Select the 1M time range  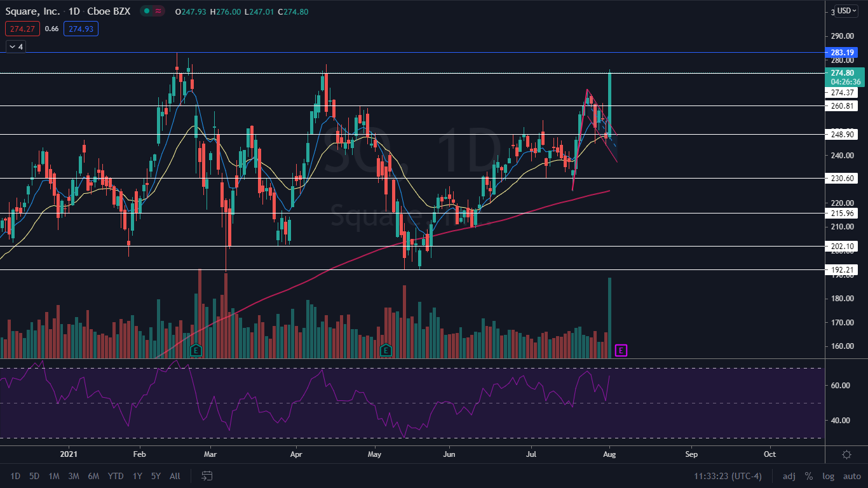coord(54,476)
